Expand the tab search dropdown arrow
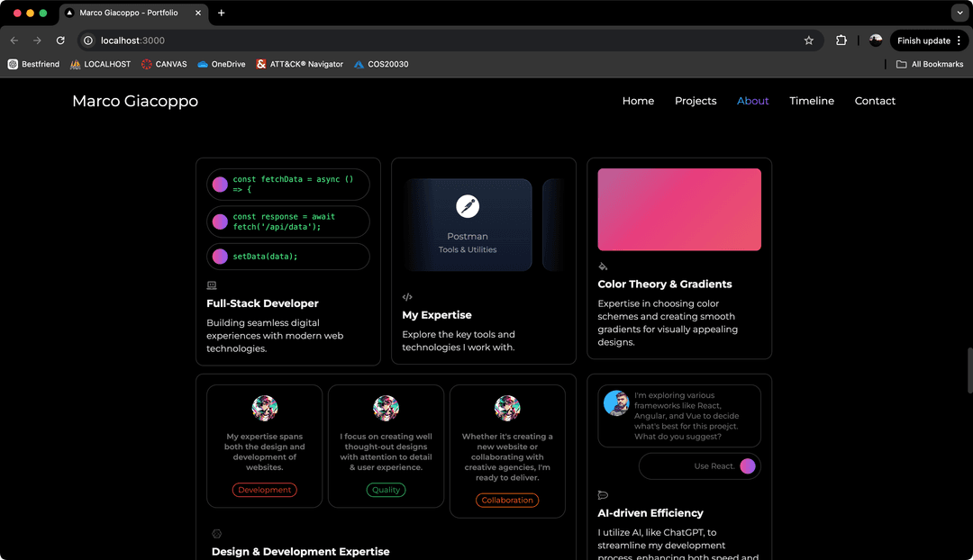This screenshot has width=973, height=560. [x=959, y=13]
